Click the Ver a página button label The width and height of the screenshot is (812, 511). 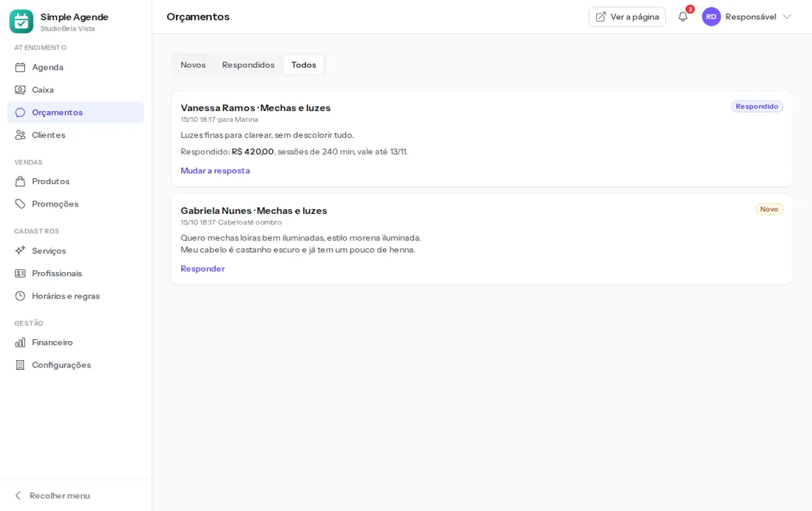coord(635,17)
